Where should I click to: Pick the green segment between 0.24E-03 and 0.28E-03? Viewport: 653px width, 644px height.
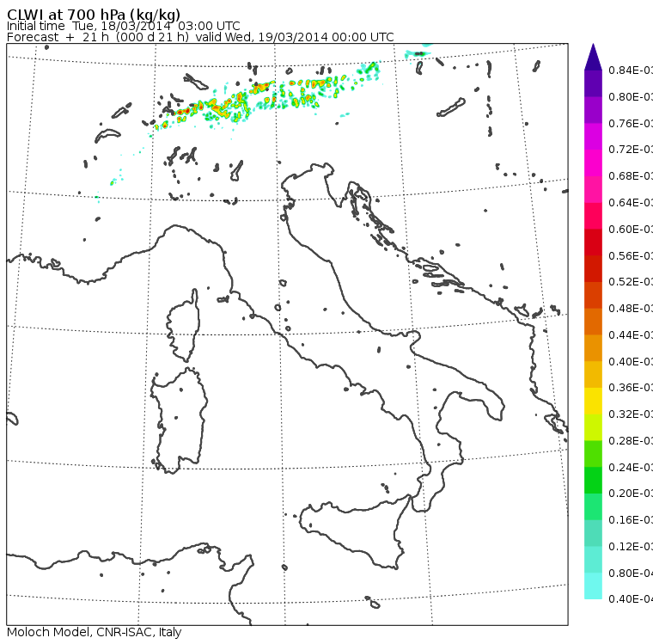click(593, 454)
